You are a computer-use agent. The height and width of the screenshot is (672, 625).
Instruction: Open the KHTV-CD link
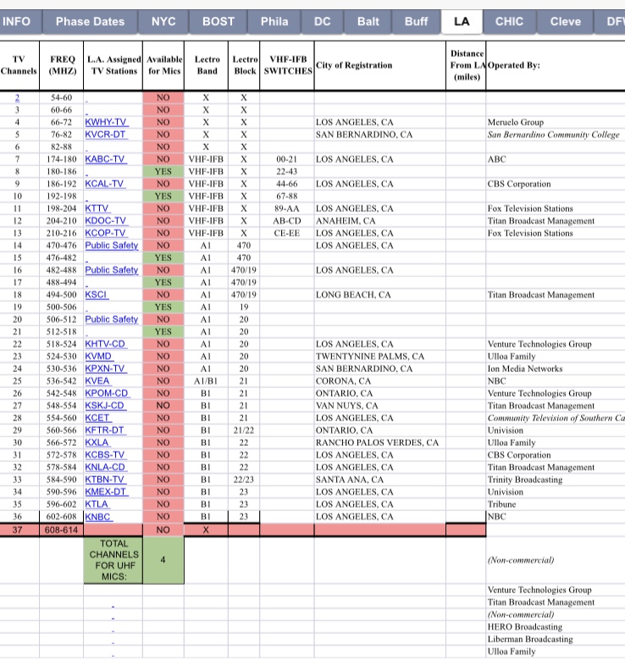point(105,344)
